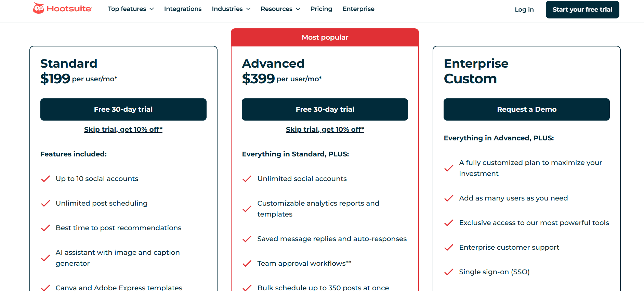
Task: Click checkmark beside Unlimited social accounts
Action: click(247, 179)
